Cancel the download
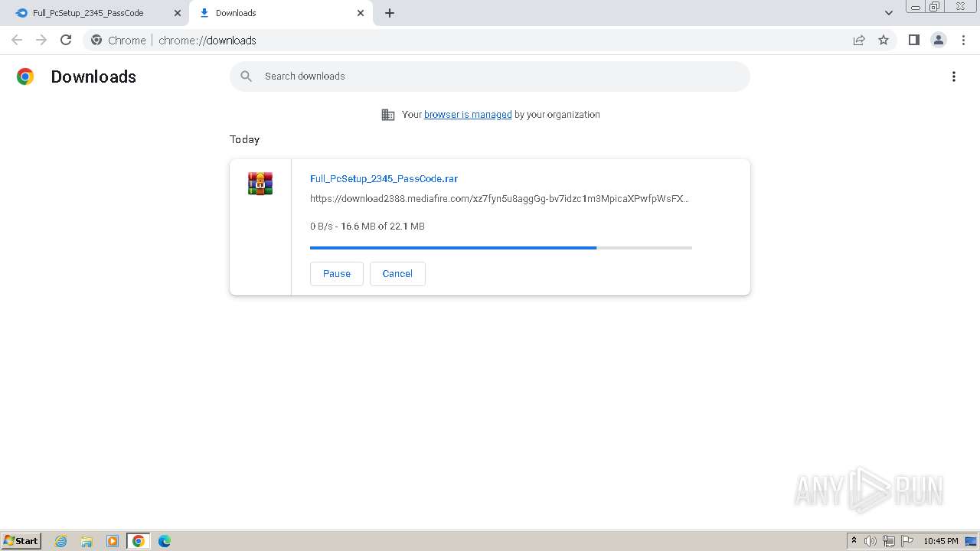The image size is (980, 551). point(397,274)
